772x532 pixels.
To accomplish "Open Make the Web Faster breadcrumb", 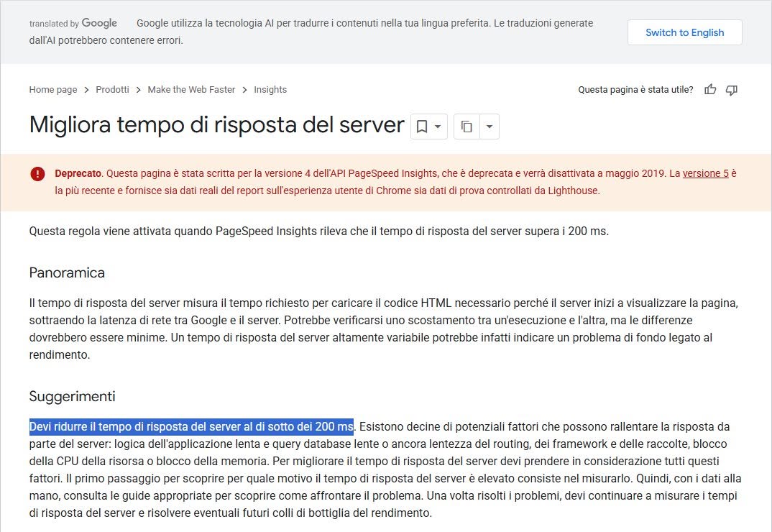I will [191, 90].
